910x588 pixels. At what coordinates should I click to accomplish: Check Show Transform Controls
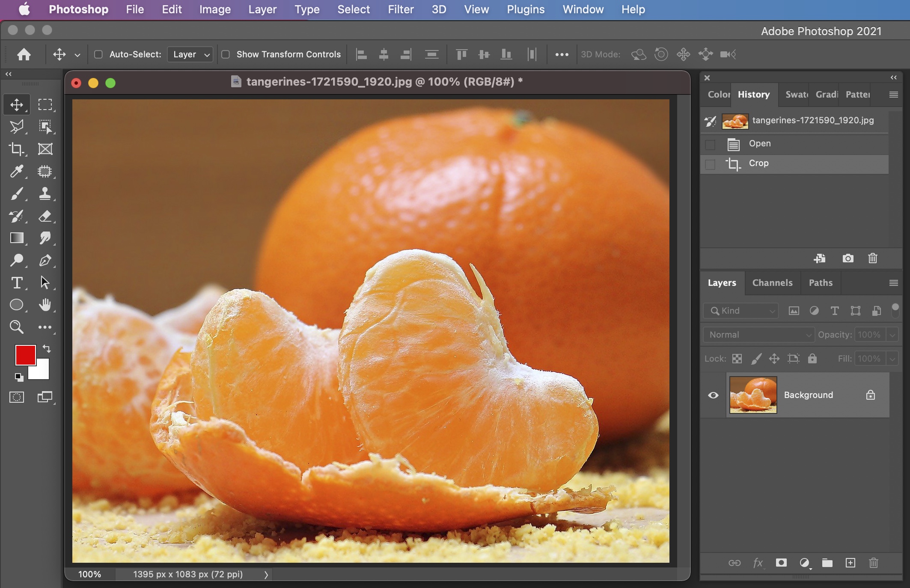click(x=226, y=54)
